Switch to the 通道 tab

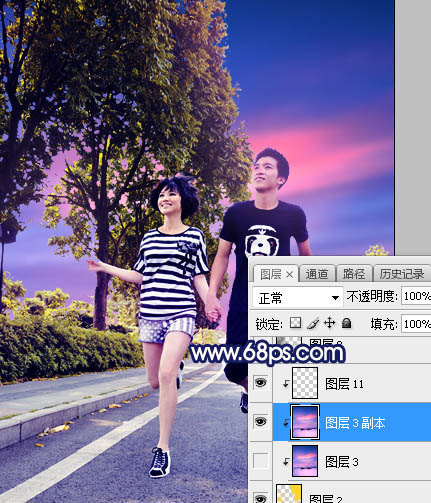click(x=317, y=274)
